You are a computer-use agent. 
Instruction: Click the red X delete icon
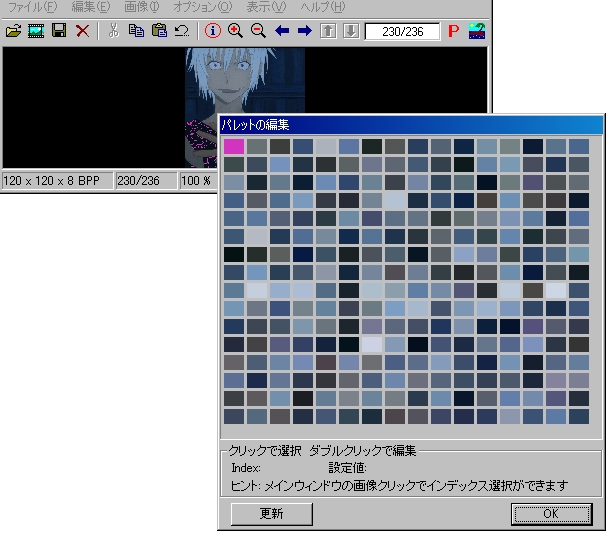[x=82, y=31]
